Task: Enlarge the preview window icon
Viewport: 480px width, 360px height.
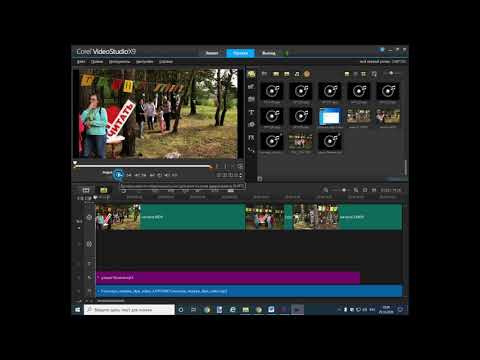Action: [x=240, y=166]
